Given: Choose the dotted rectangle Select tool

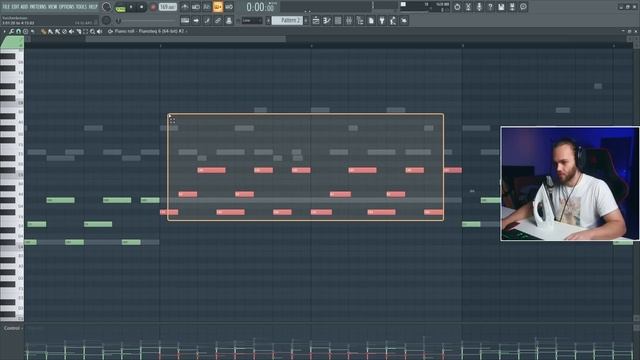Looking at the screenshot, I should point(86,31).
